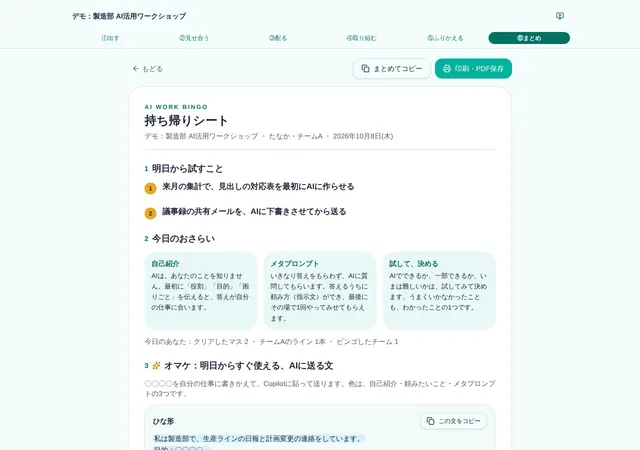The height and width of the screenshot is (450, 640).
Task: Go to the ③配る step tab
Action: click(278, 38)
